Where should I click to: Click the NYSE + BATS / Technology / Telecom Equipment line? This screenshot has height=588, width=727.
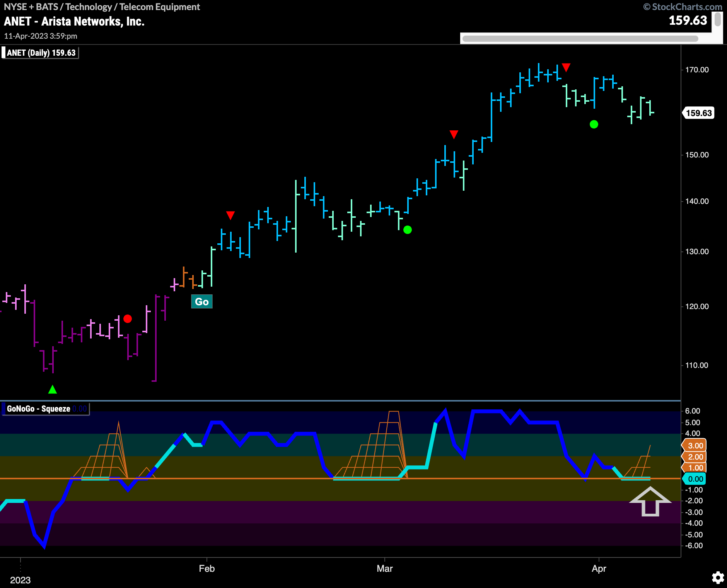tap(102, 7)
